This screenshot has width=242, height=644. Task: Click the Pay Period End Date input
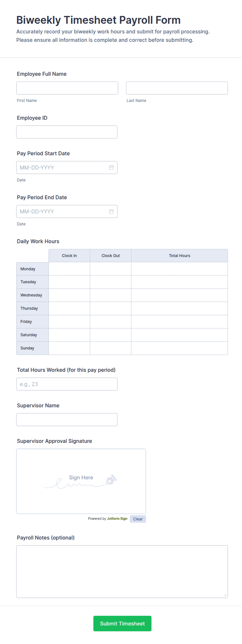tap(67, 212)
